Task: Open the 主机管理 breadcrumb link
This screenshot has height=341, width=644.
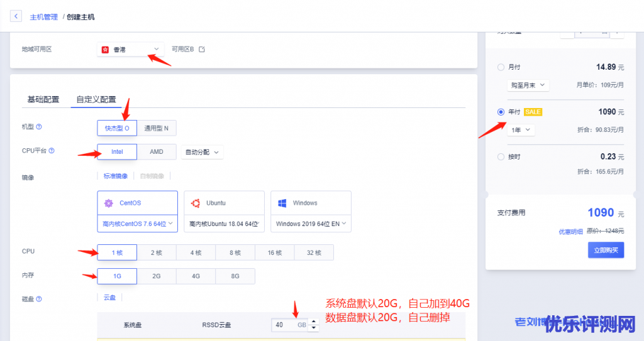Action: (x=43, y=17)
